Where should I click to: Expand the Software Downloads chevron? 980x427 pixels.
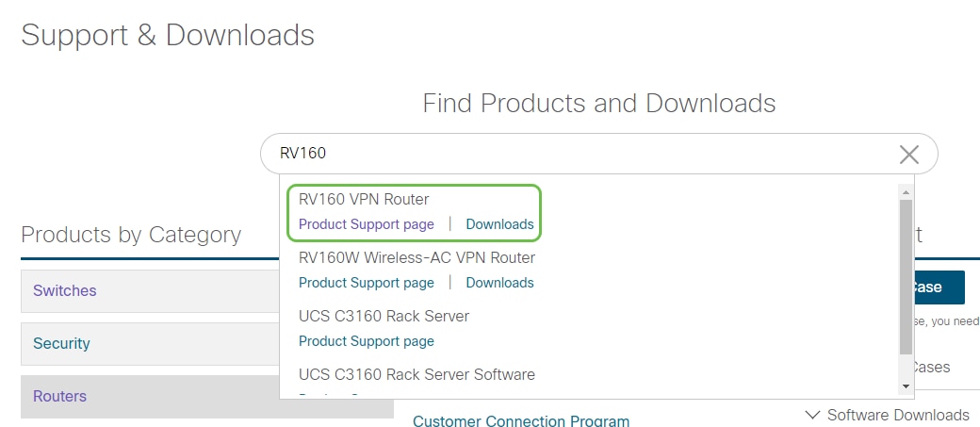(x=812, y=415)
